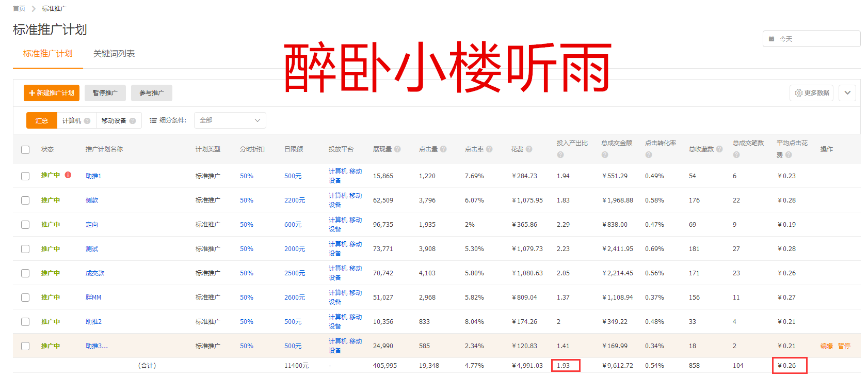Check the box for 成交款 plan

[x=25, y=273]
